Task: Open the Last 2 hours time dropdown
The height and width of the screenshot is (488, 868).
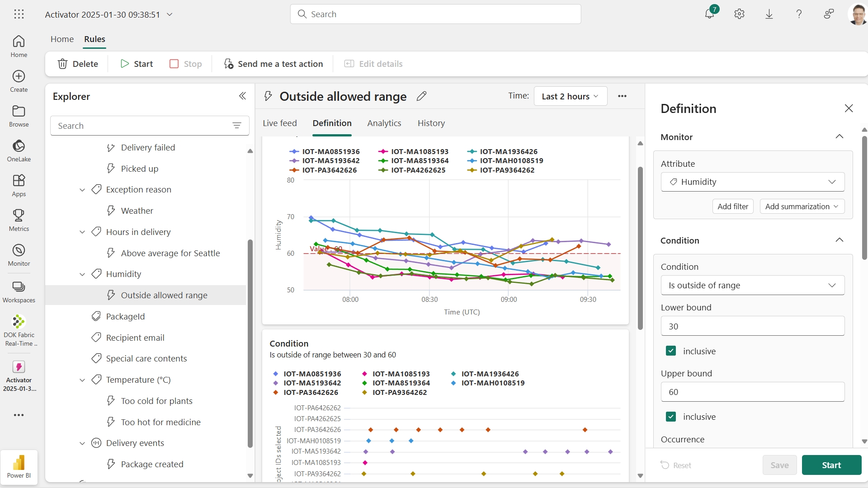Action: tap(570, 96)
